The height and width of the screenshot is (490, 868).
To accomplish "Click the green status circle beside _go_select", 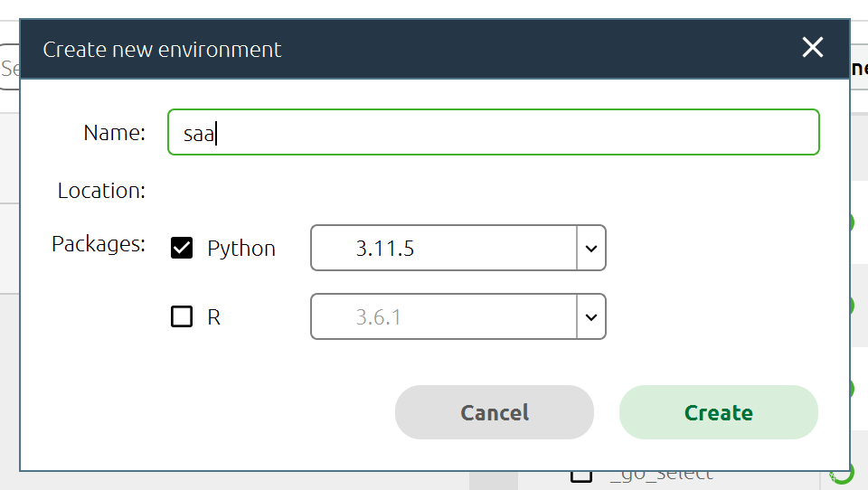I will [842, 473].
